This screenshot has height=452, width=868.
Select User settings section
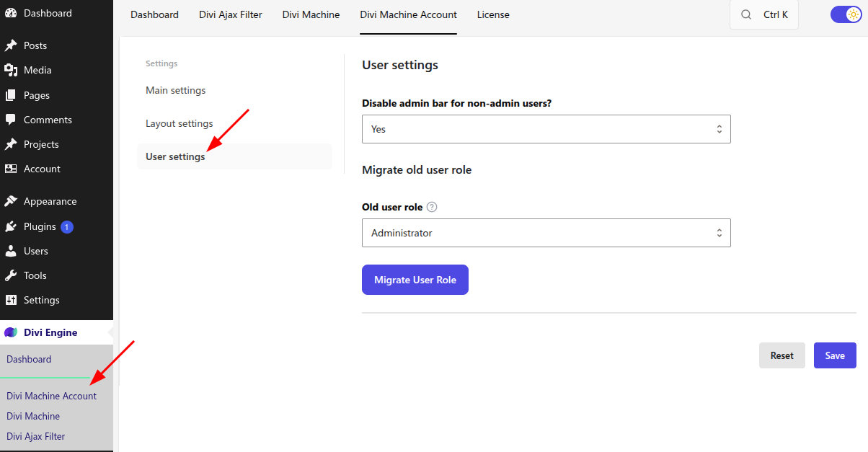pyautogui.click(x=234, y=156)
